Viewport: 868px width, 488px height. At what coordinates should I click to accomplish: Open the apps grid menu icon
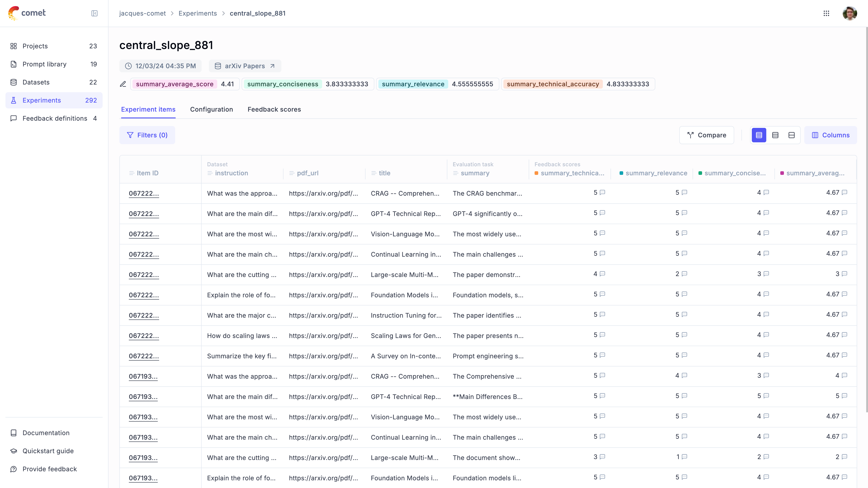coord(826,14)
